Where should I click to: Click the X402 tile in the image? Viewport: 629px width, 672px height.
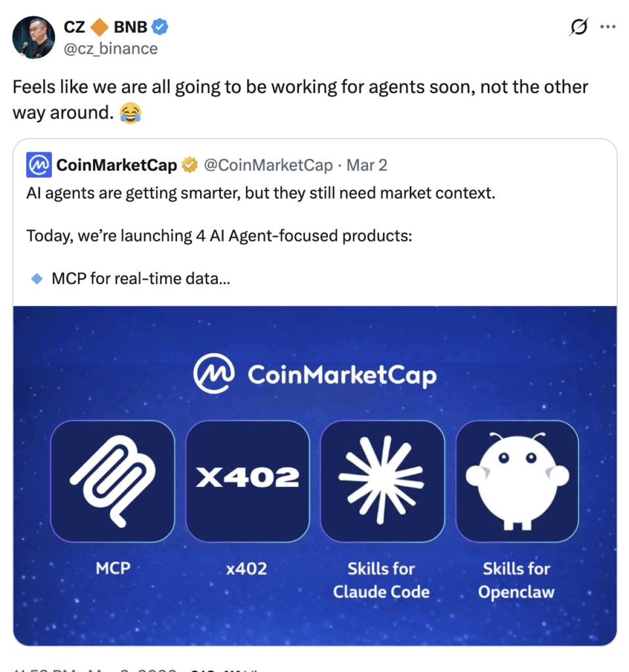pyautogui.click(x=247, y=481)
